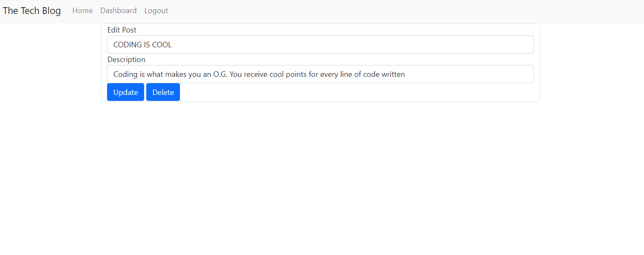Click the Description field label
Screen dimensions: 644x255
click(x=126, y=60)
